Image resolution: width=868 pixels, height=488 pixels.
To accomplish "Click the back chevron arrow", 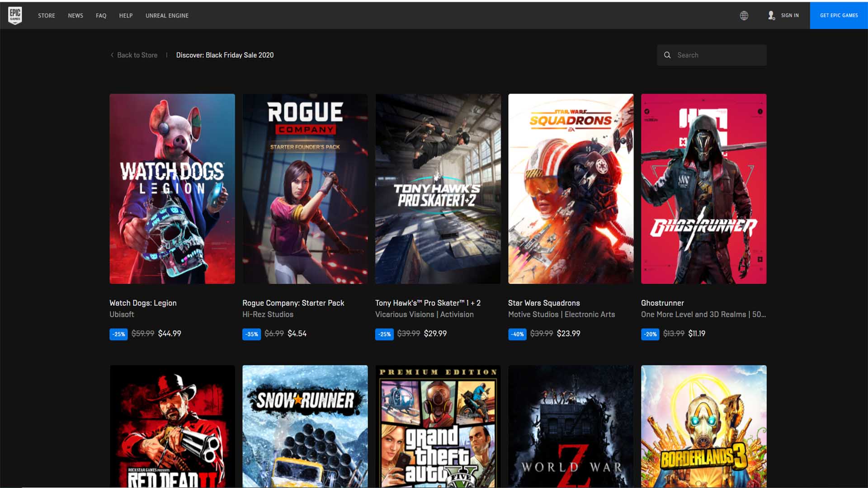I will (112, 55).
